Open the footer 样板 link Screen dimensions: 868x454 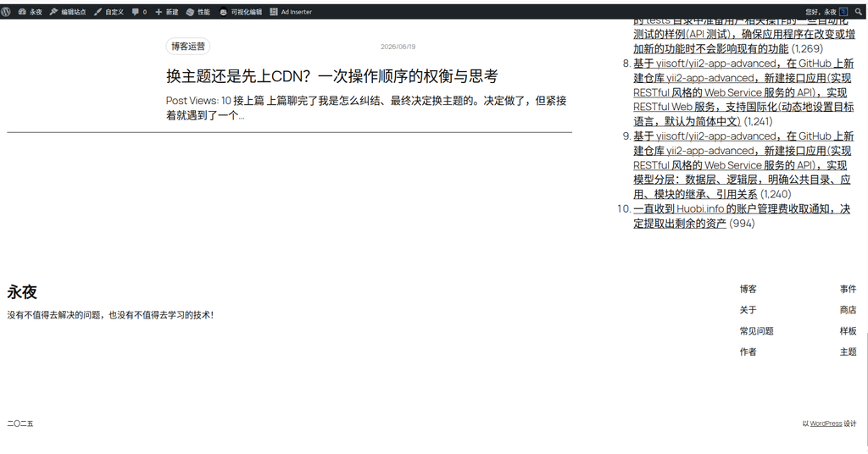(x=848, y=330)
